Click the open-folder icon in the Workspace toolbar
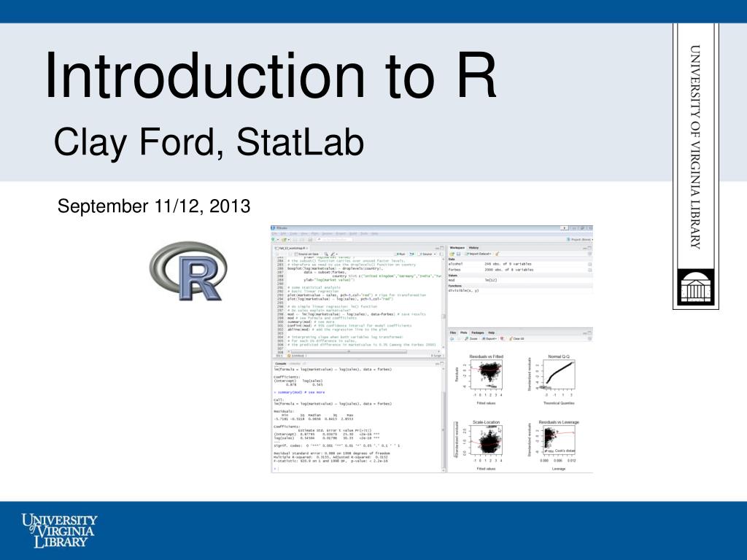 click(452, 254)
